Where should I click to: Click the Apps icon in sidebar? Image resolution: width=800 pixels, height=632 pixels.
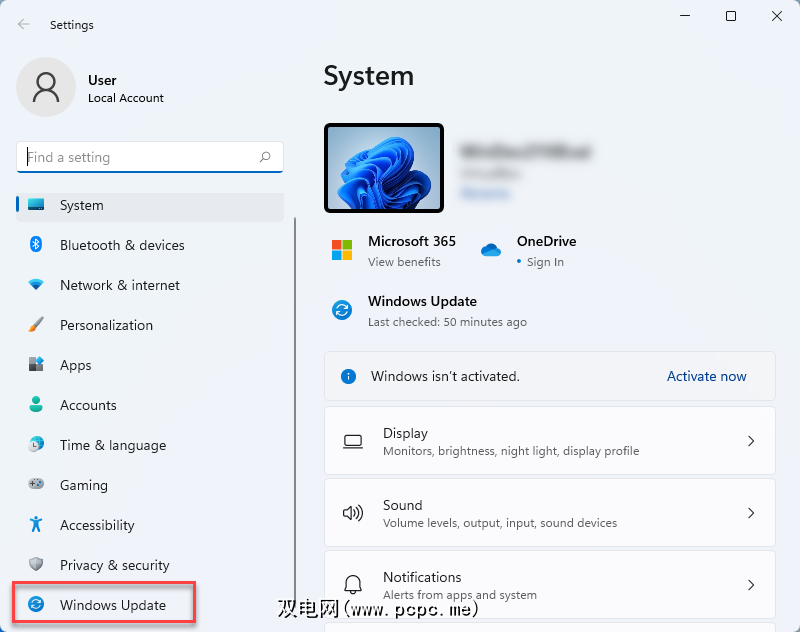tap(36, 364)
